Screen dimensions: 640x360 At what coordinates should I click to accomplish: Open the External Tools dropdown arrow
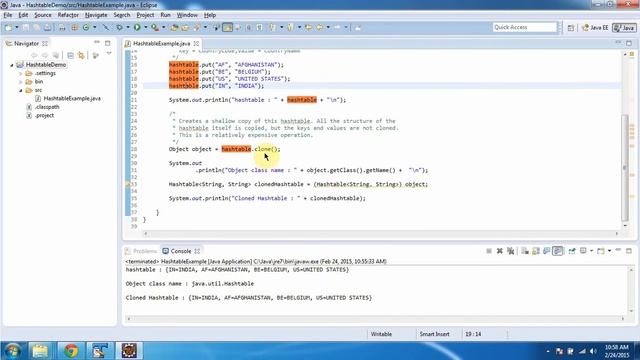pyautogui.click(x=164, y=27)
